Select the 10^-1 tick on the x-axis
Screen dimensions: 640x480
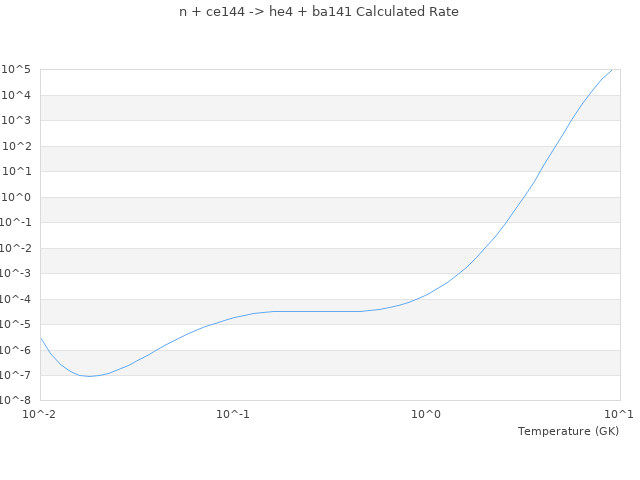[233, 414]
